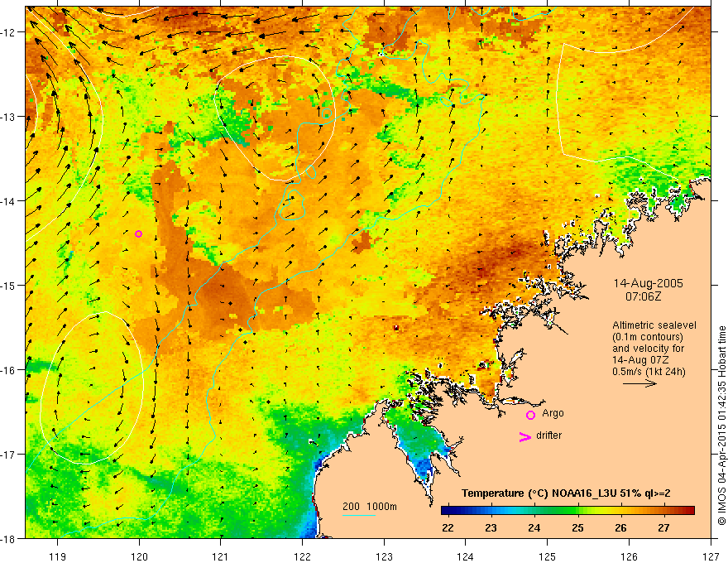Click longitude axis label 124
Viewport: 728px width, 563px height.
[466, 556]
